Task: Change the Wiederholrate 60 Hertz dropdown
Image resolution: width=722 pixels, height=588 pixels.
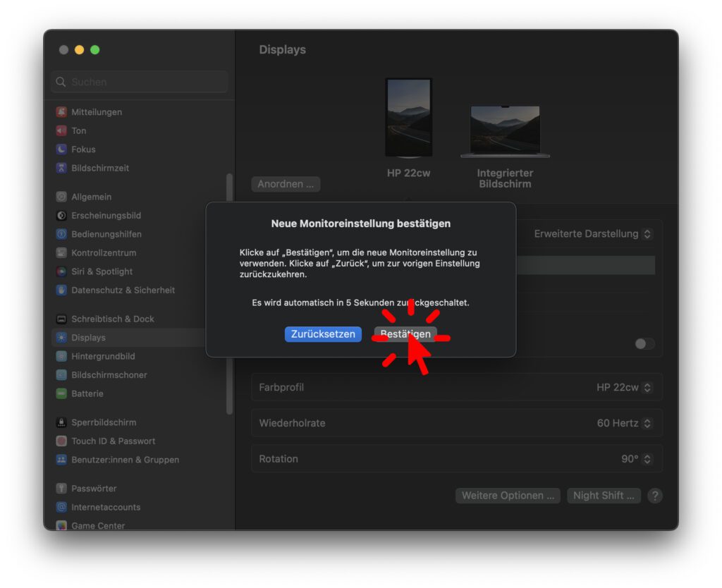Action: coord(624,423)
